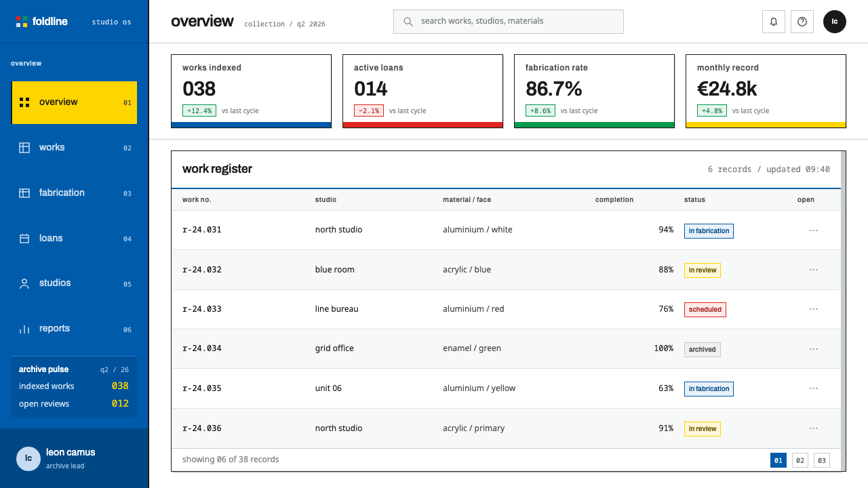Open the notifications bell
868x488 pixels.
point(774,22)
